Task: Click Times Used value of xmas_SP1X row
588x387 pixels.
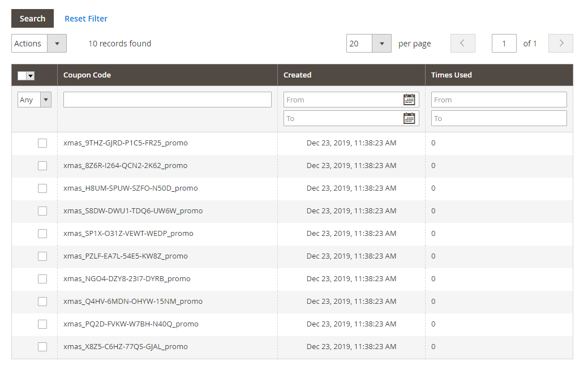Action: (433, 233)
